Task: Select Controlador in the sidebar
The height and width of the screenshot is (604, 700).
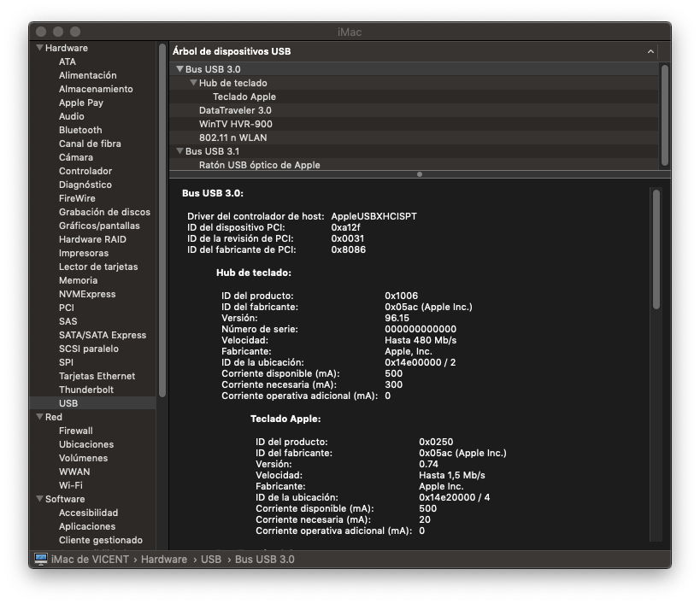Action: click(85, 171)
